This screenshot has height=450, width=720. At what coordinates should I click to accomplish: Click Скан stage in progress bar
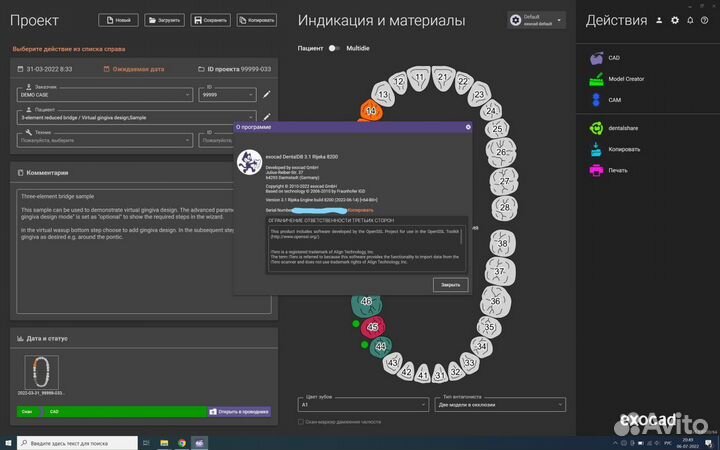click(27, 411)
